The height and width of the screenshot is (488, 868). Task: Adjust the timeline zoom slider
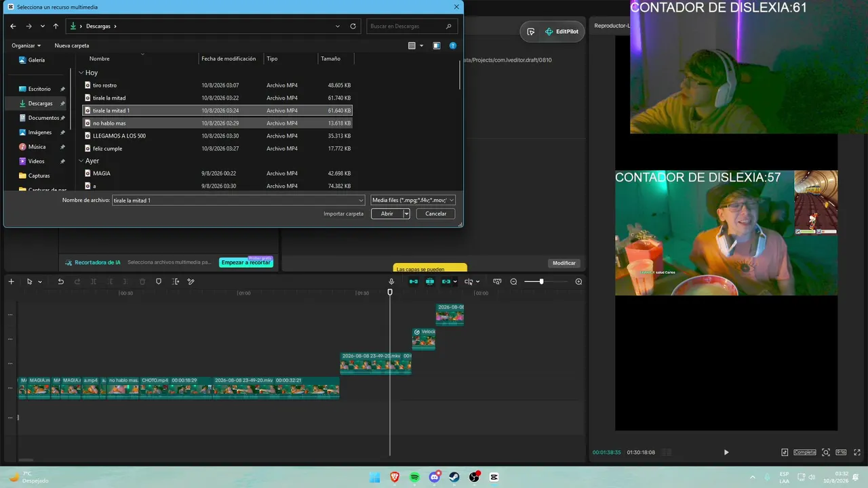coord(541,281)
